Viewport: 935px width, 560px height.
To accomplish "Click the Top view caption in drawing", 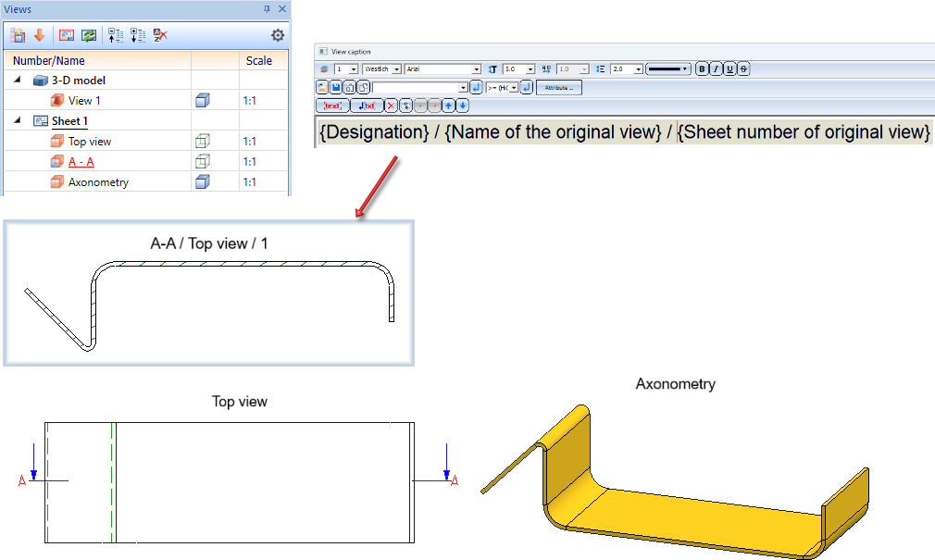I will tap(240, 402).
